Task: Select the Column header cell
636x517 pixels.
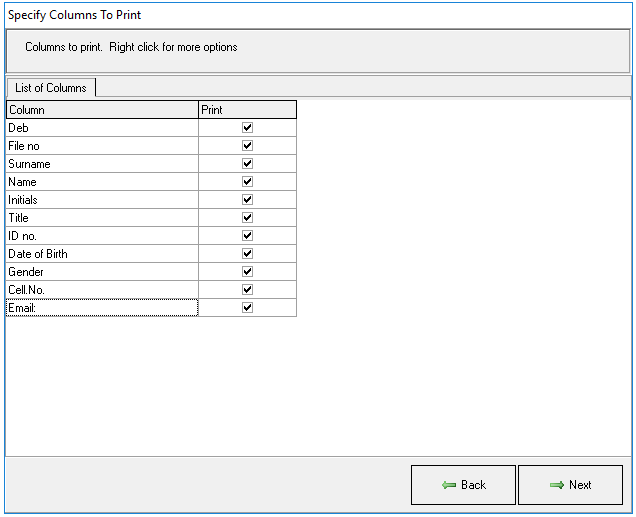Action: pyautogui.click(x=102, y=110)
